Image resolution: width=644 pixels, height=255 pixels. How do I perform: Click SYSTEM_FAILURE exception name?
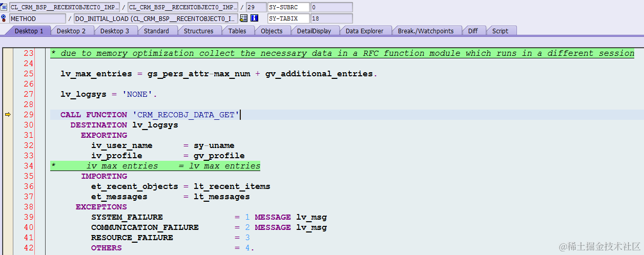127,217
